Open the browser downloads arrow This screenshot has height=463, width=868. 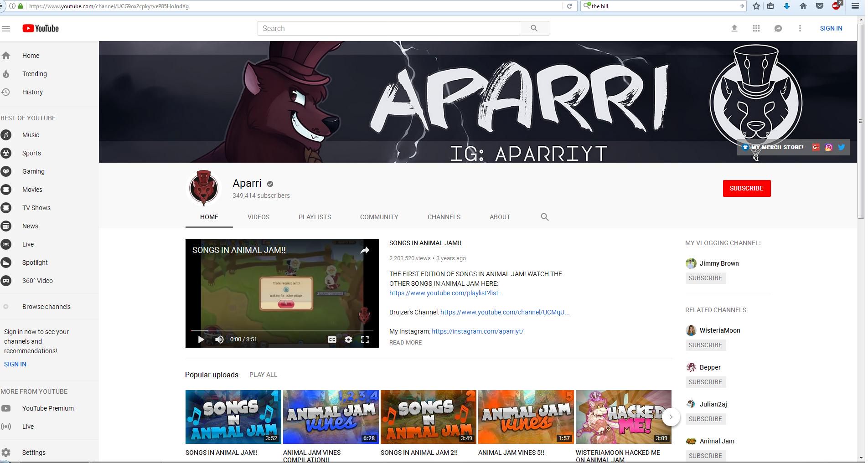coord(787,6)
